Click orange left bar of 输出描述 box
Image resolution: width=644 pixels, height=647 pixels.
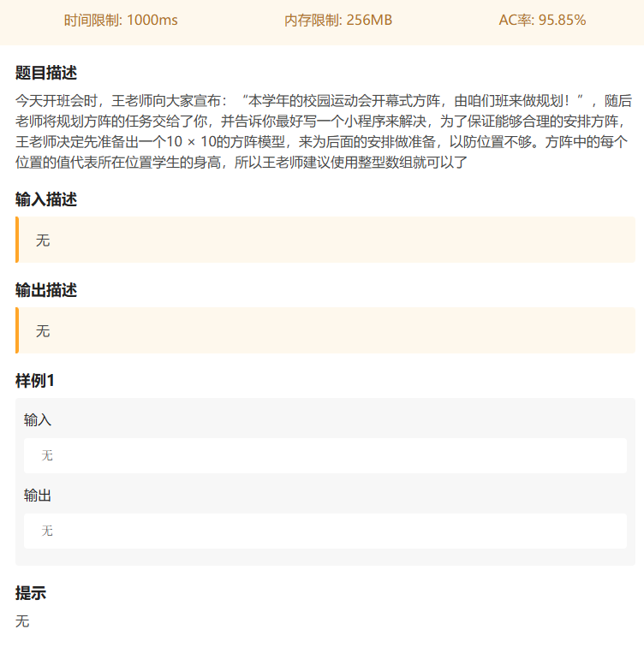17,330
